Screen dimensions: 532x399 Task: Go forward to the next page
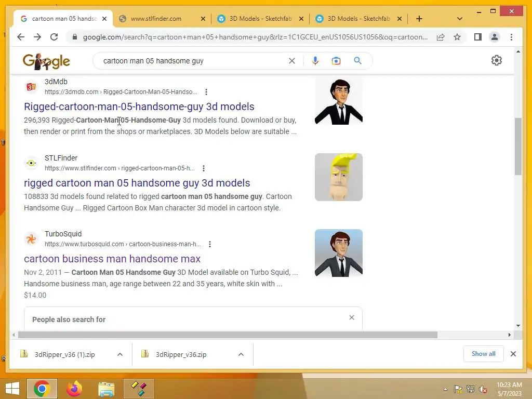click(37, 37)
